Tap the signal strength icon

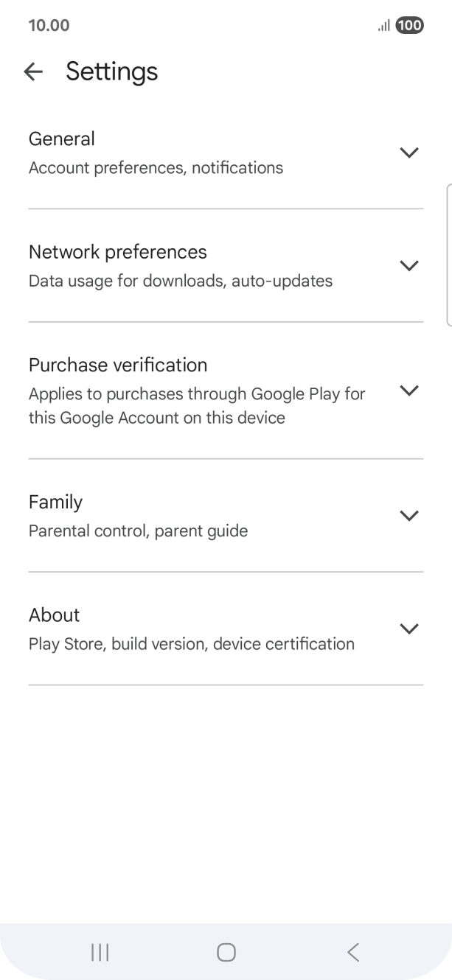[384, 26]
